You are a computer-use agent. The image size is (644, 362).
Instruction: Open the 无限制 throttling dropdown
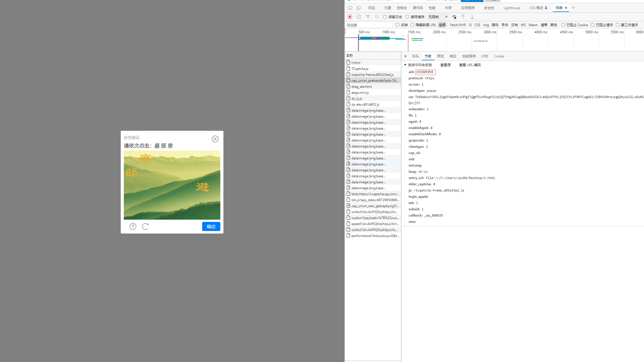(x=438, y=17)
